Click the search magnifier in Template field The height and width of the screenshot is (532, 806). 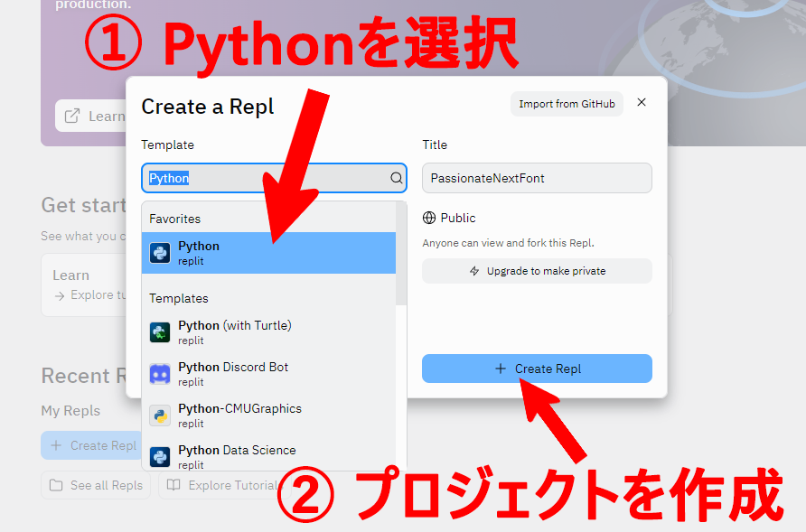pyautogui.click(x=397, y=178)
